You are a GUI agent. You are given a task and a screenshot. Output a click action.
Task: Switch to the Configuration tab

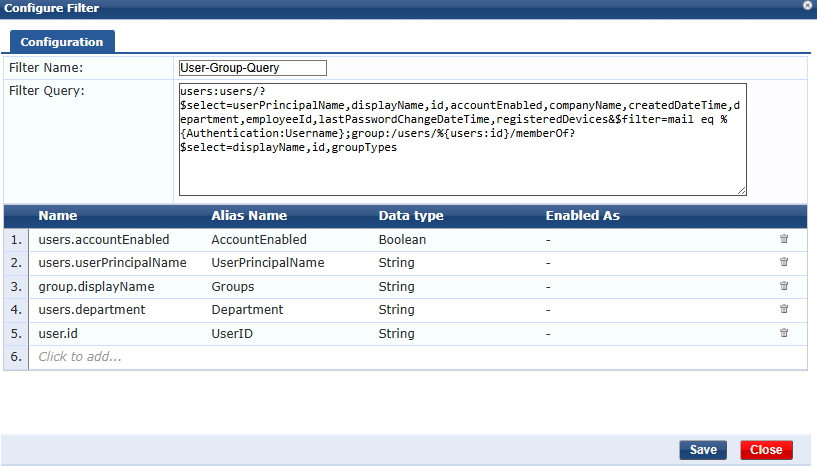point(62,42)
